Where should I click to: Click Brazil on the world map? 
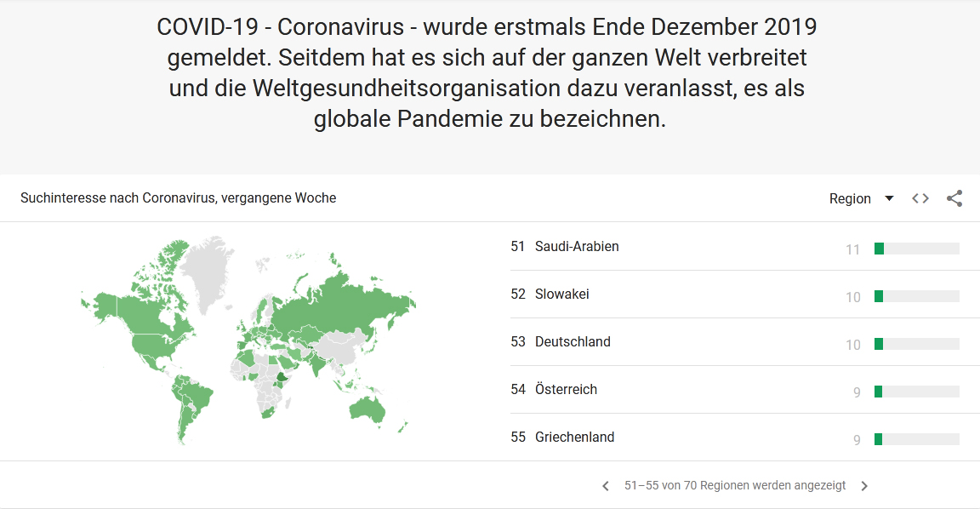click(x=194, y=395)
